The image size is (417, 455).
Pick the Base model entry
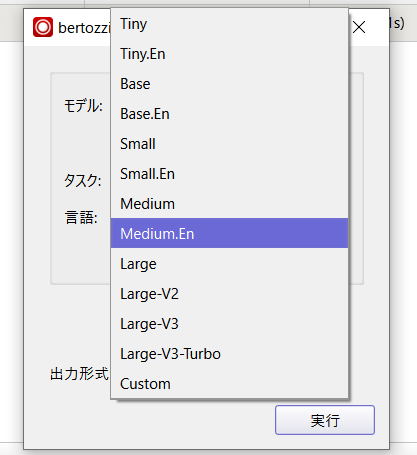tap(229, 84)
